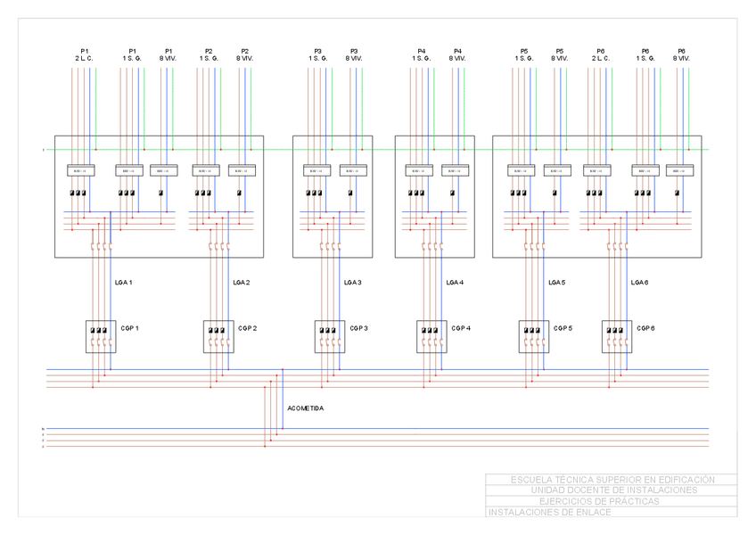The image size is (756, 535).
Task: Click the meter box below P4 8 VIV.
Action: coord(456,170)
